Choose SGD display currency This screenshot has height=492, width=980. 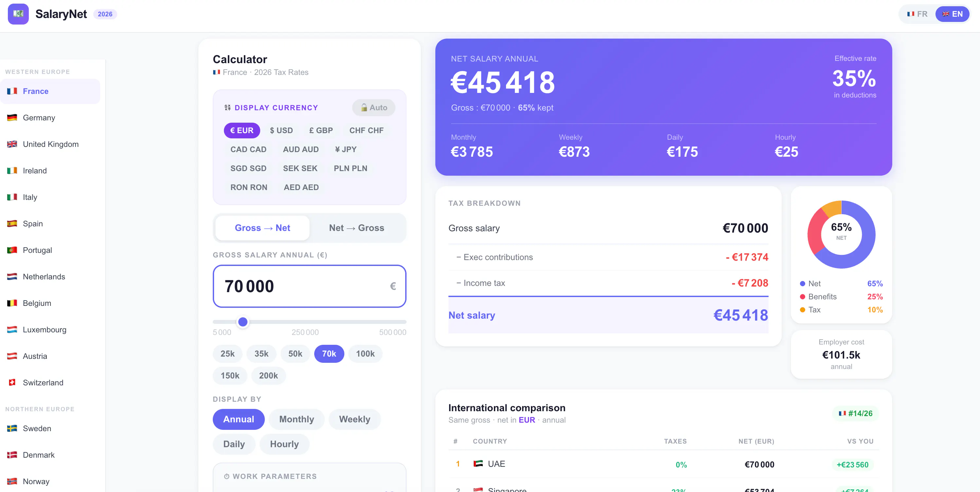(x=248, y=168)
